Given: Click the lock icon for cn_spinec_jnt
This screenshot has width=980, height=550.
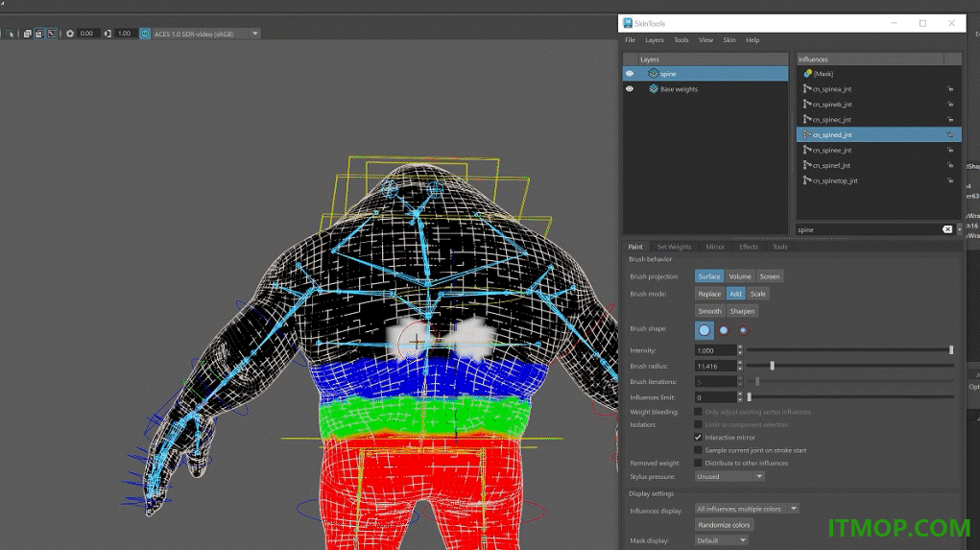Looking at the screenshot, I should click(950, 119).
